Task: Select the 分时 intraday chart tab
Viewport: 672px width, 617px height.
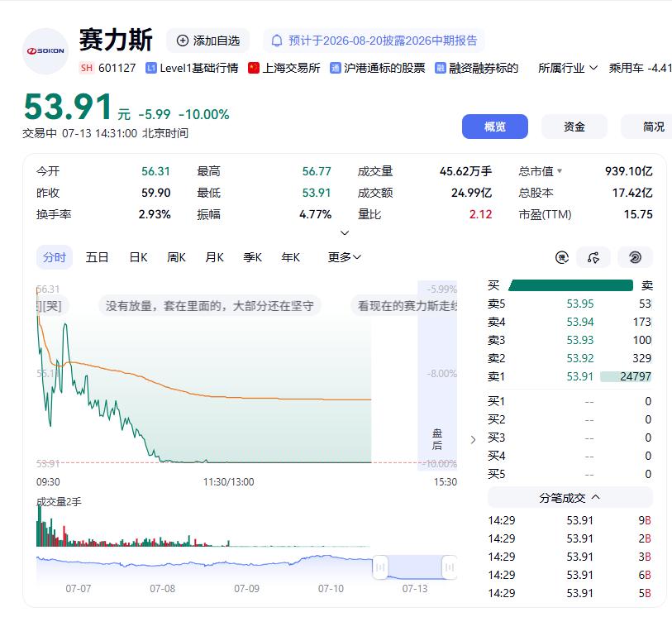Action: [55, 257]
